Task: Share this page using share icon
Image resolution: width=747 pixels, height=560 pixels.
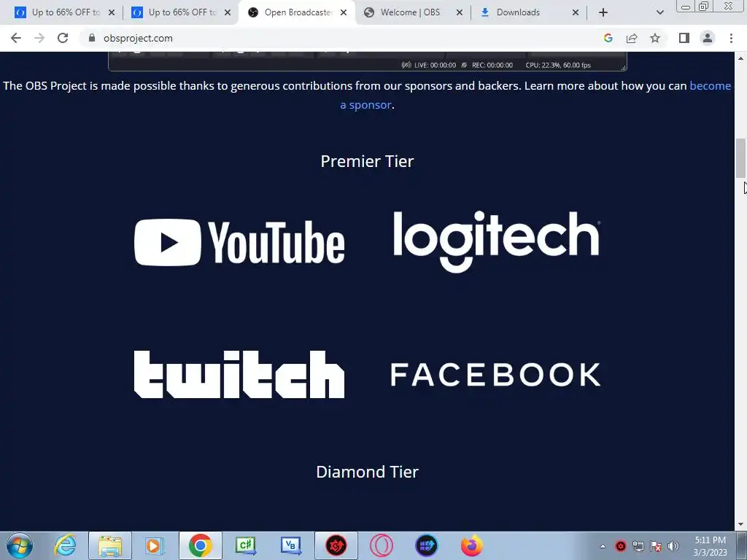Action: [x=632, y=38]
